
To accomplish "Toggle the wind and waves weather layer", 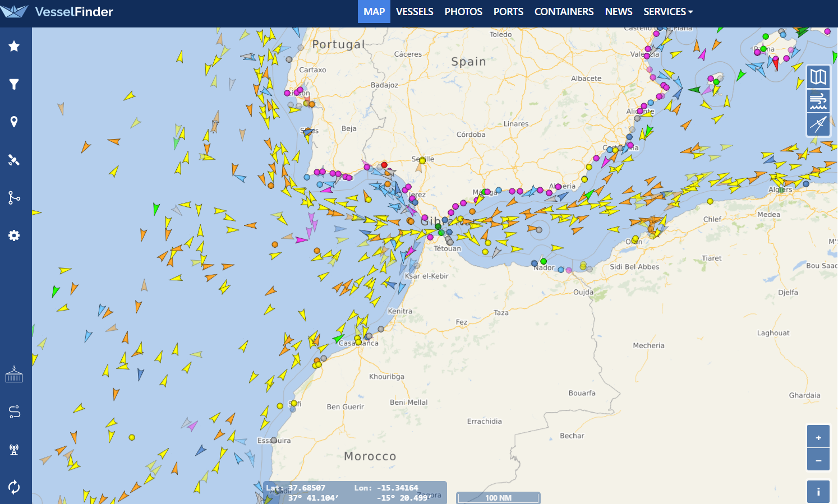I will 818,101.
